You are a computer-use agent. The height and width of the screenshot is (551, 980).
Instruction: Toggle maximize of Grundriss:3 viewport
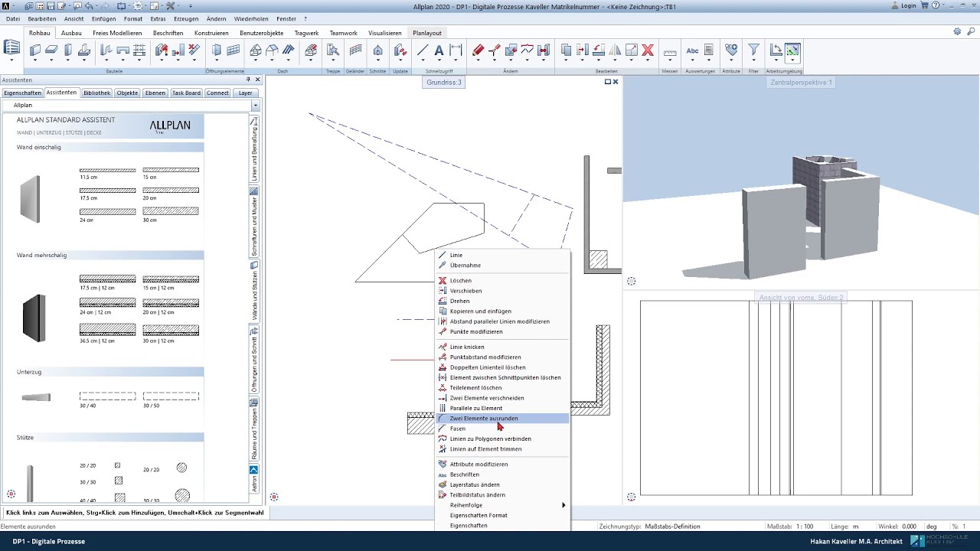[608, 82]
